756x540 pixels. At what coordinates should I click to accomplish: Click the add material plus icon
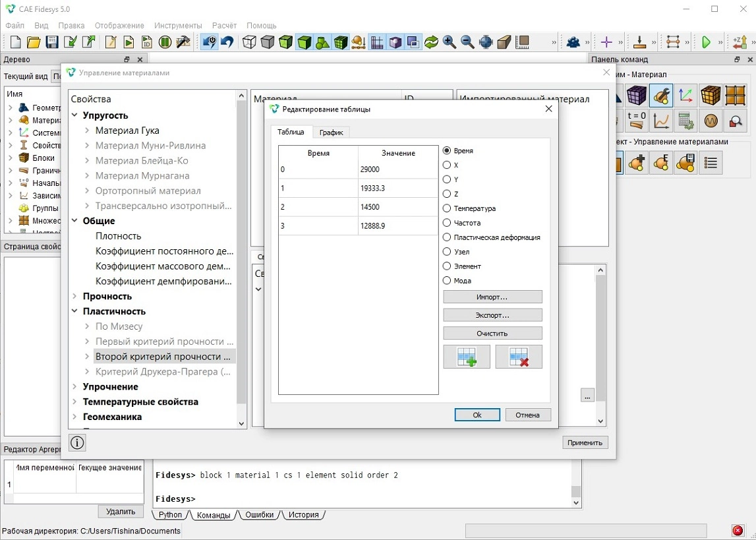(x=637, y=163)
